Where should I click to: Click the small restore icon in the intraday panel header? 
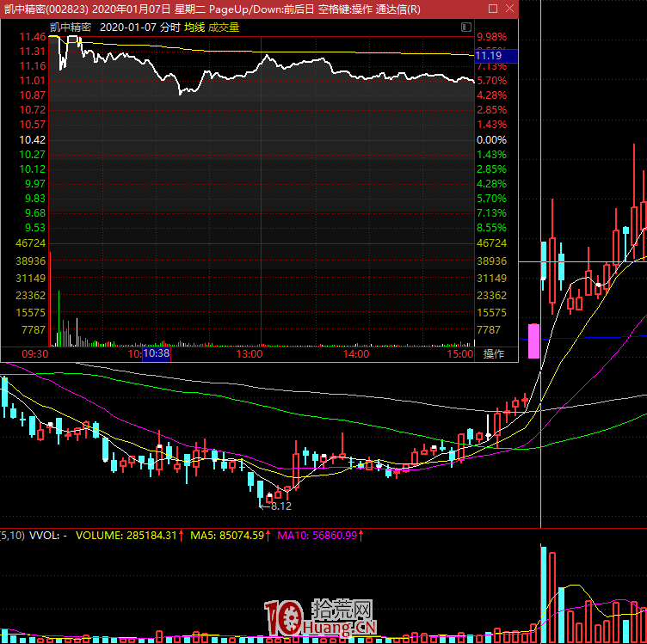[465, 27]
